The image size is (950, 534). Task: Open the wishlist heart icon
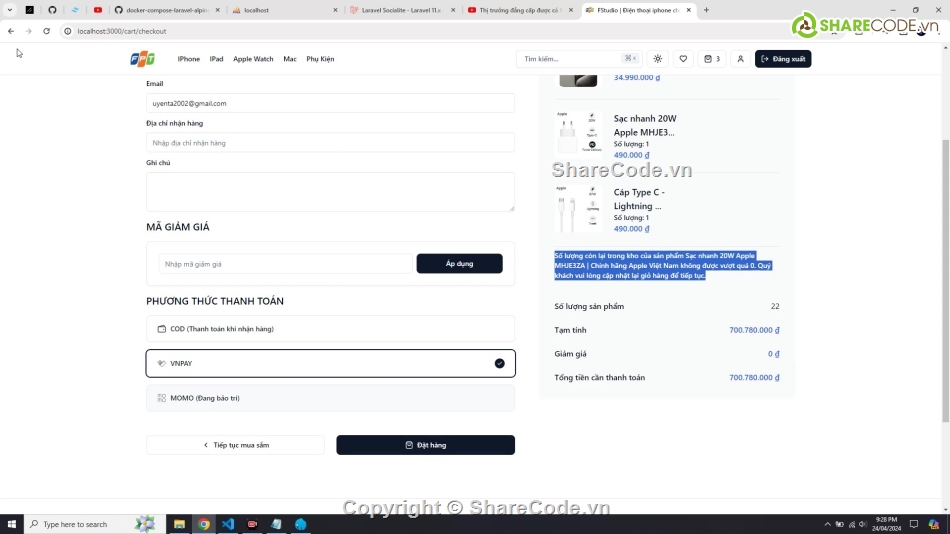pyautogui.click(x=683, y=59)
